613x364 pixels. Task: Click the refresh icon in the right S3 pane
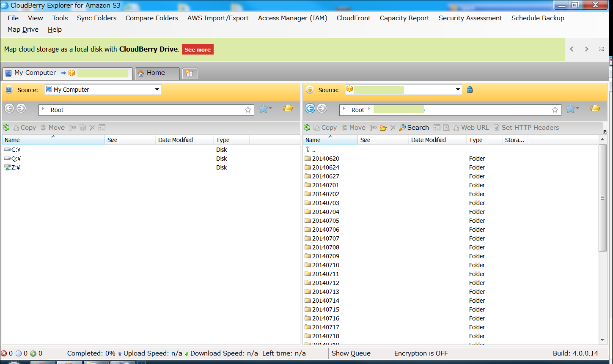307,128
